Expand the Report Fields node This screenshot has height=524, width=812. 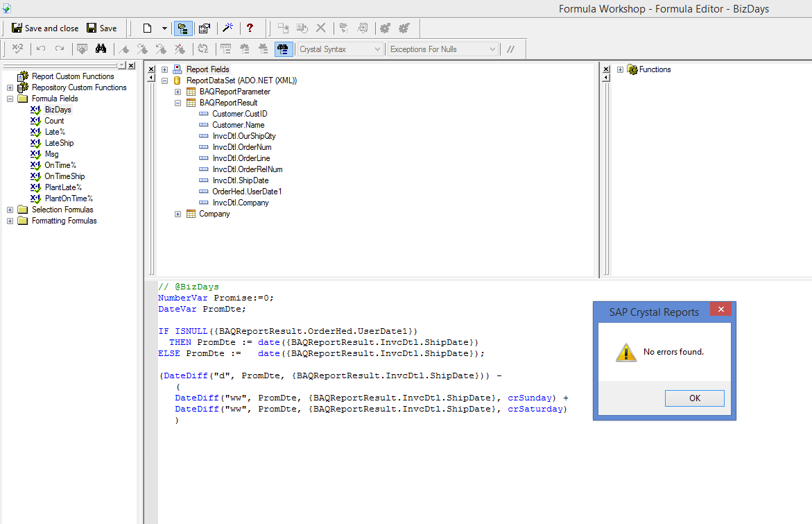pyautogui.click(x=164, y=69)
